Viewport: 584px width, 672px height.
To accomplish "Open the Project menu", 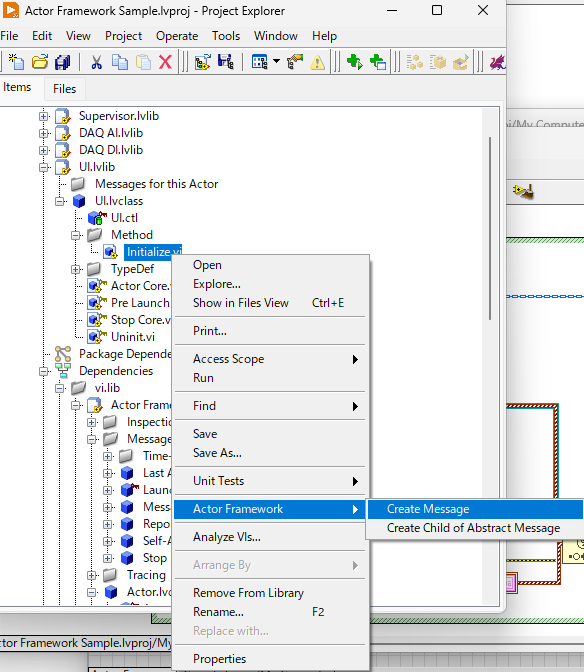I will pos(123,36).
